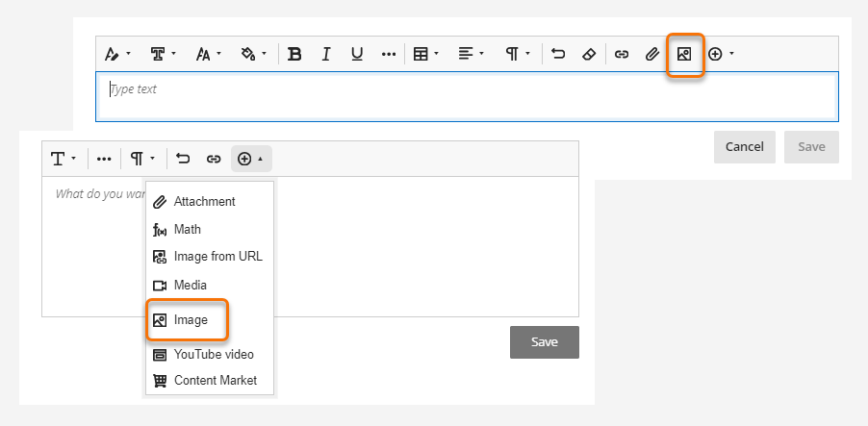Open paragraph dropdown in lower editor
The image size is (868, 426).
(142, 159)
